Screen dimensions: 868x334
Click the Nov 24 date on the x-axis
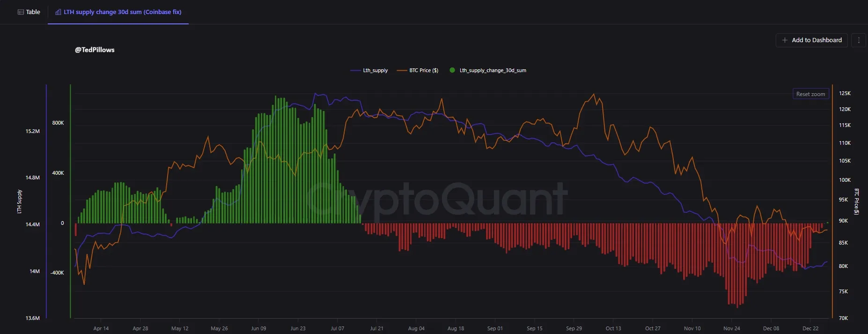tap(732, 328)
